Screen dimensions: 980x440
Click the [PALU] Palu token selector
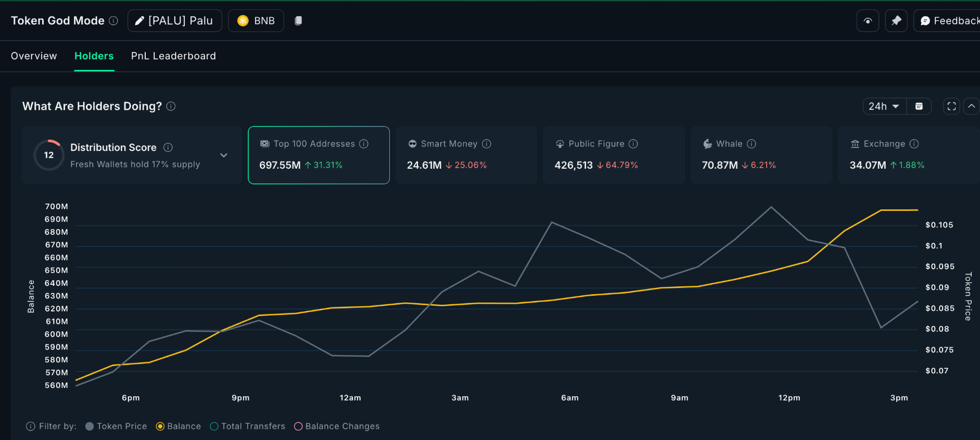(174, 21)
